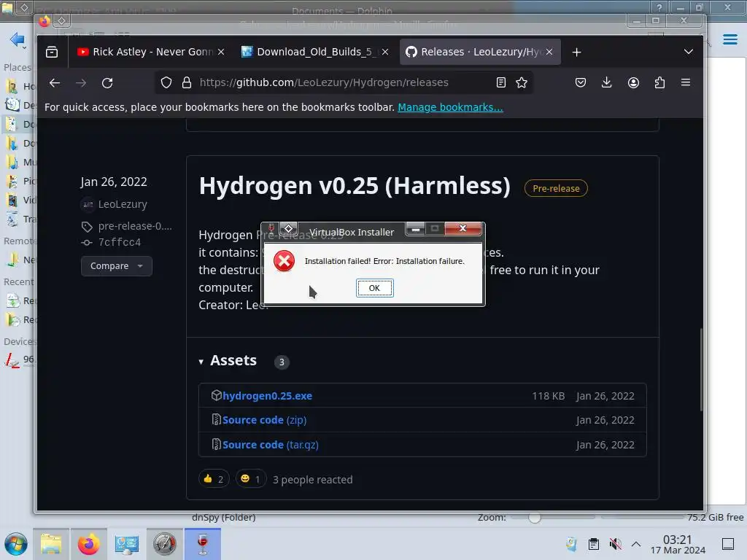Viewport: 747px width, 560px height.
Task: Go back to the previous page
Action: pos(55,83)
